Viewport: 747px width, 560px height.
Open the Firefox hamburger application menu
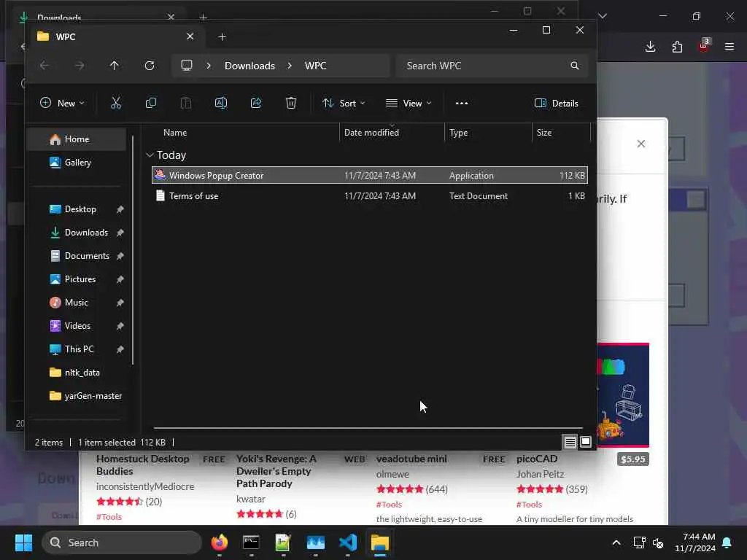click(x=729, y=47)
